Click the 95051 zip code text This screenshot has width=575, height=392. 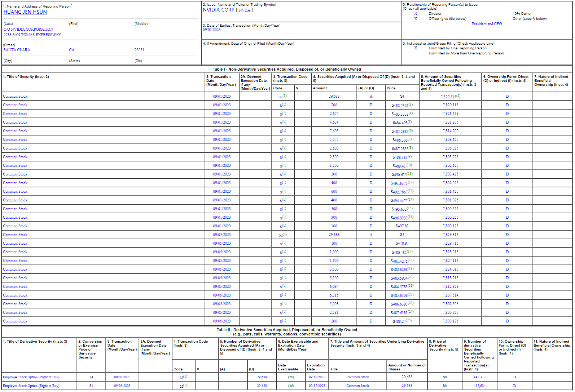point(139,50)
